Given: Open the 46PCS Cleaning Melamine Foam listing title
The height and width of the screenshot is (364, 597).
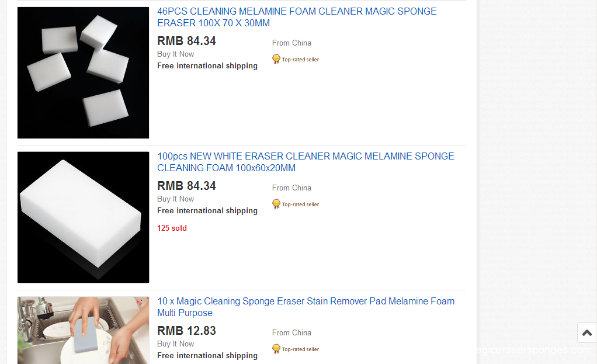Looking at the screenshot, I should (297, 17).
